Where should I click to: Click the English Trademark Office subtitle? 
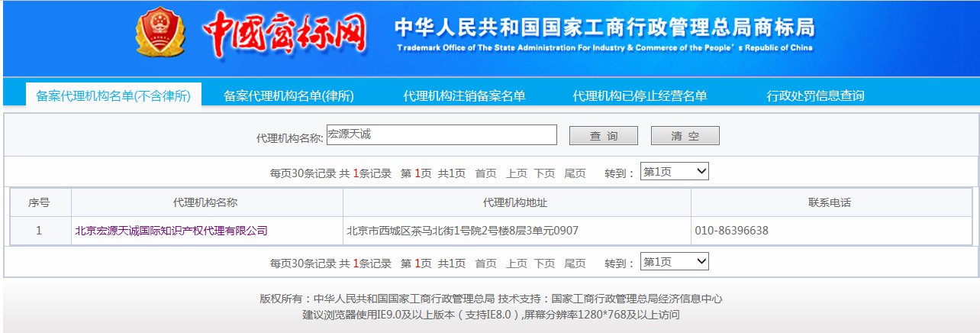pyautogui.click(x=604, y=47)
